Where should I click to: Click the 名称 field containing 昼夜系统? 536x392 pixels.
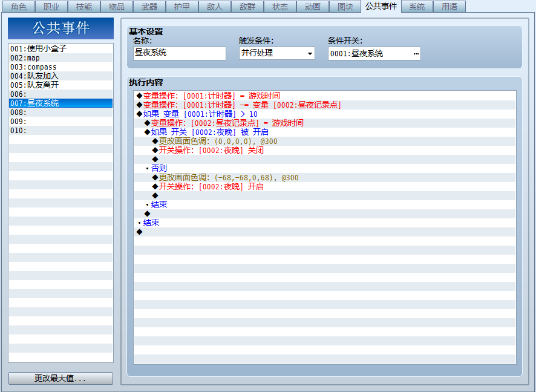[180, 53]
